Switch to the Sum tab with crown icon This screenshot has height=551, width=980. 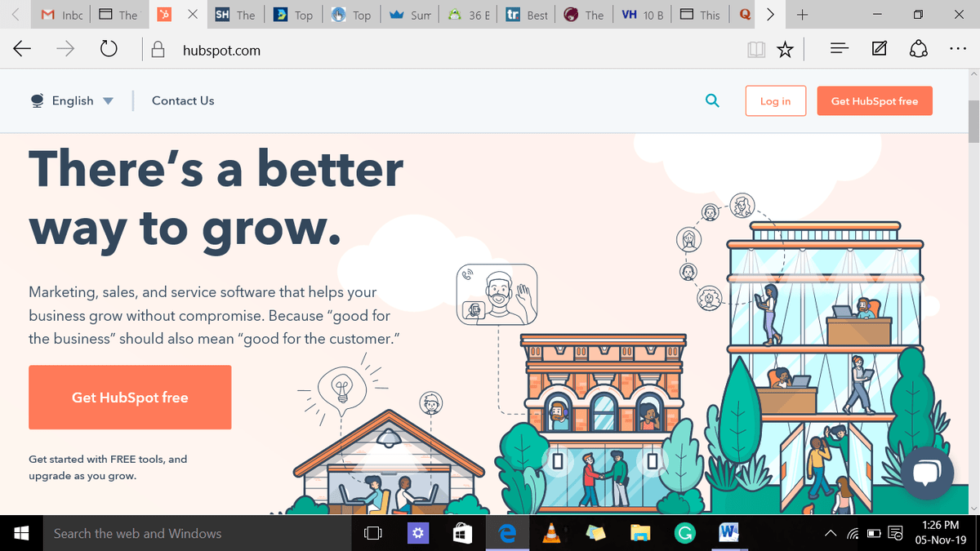coord(412,15)
